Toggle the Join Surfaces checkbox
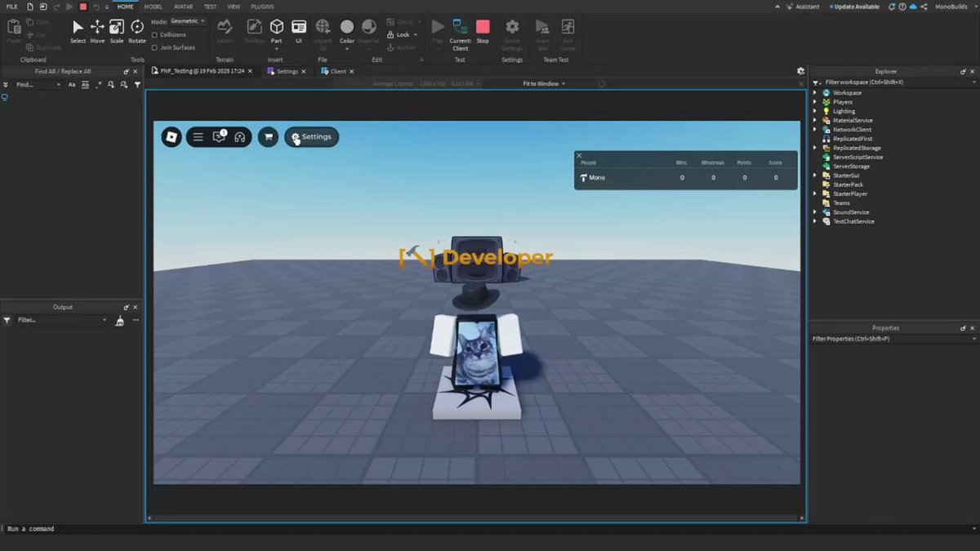The image size is (980, 551). pyautogui.click(x=155, y=47)
